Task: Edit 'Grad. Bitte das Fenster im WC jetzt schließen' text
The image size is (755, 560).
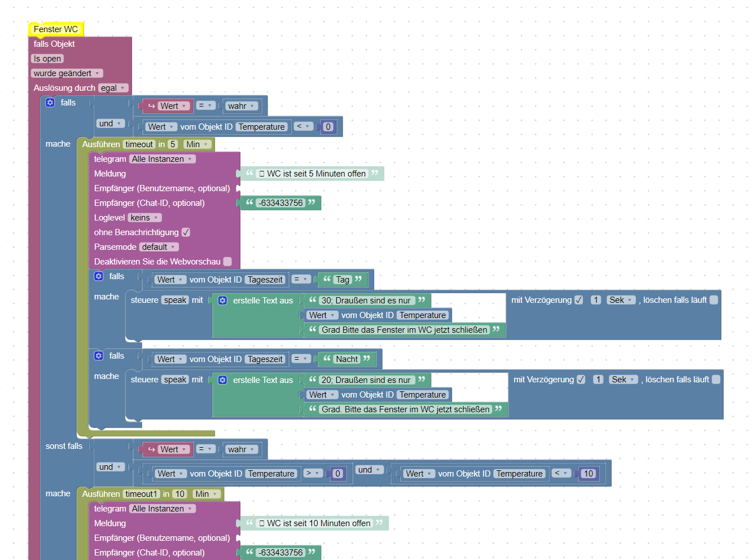Action: click(406, 409)
